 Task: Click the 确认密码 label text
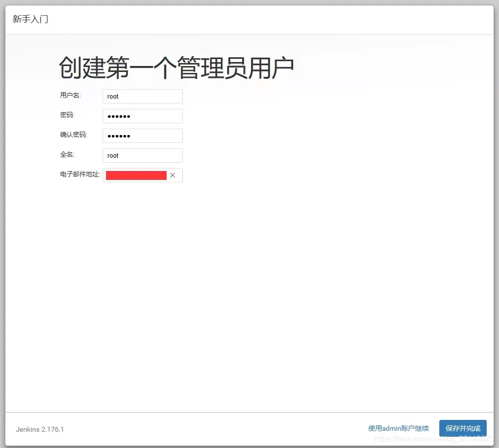pos(73,135)
